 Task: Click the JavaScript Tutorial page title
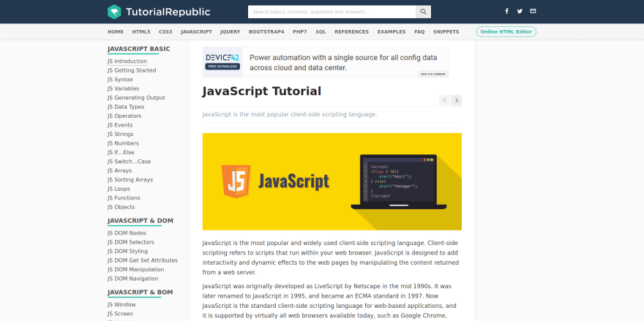point(262,91)
